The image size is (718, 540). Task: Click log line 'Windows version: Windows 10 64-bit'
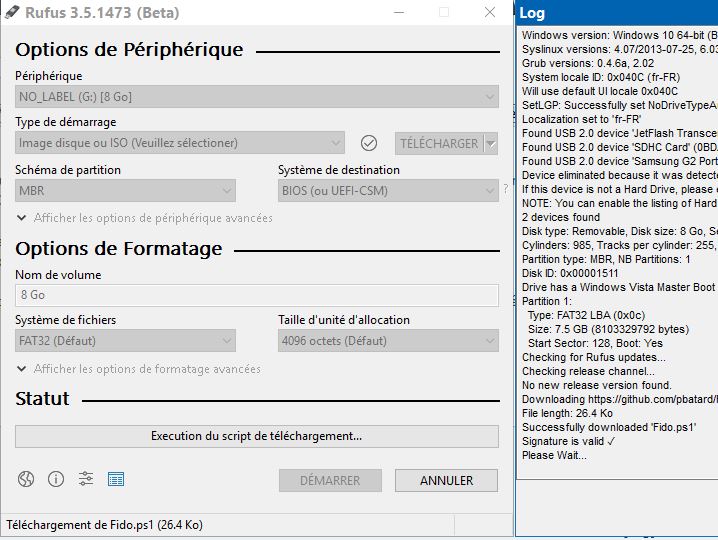coord(620,35)
